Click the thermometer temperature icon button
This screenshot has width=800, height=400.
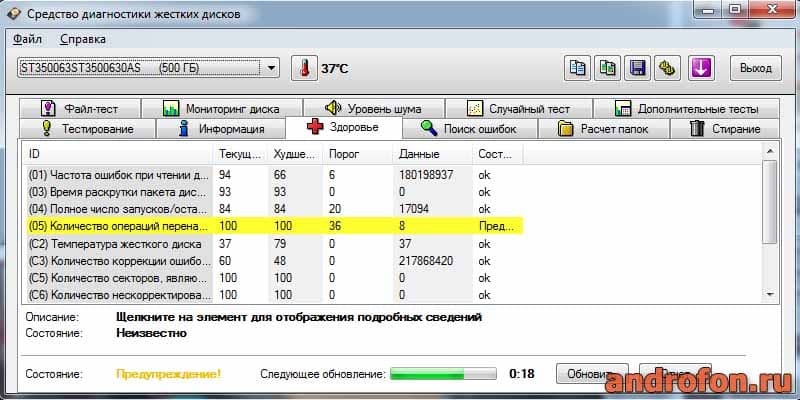[304, 68]
